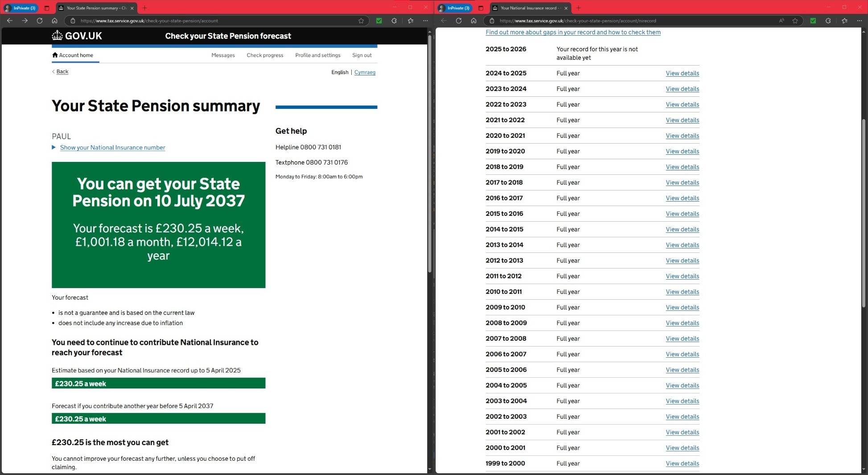Screen dimensions: 868x475
Task: Click InPrivate profile badge in National Insurance record window
Action: 455,8
